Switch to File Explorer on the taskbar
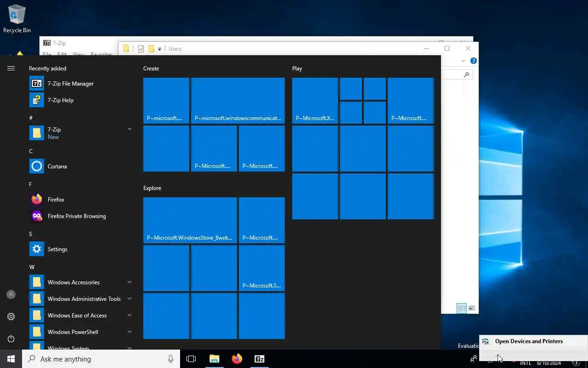Image resolution: width=588 pixels, height=368 pixels. pyautogui.click(x=214, y=359)
